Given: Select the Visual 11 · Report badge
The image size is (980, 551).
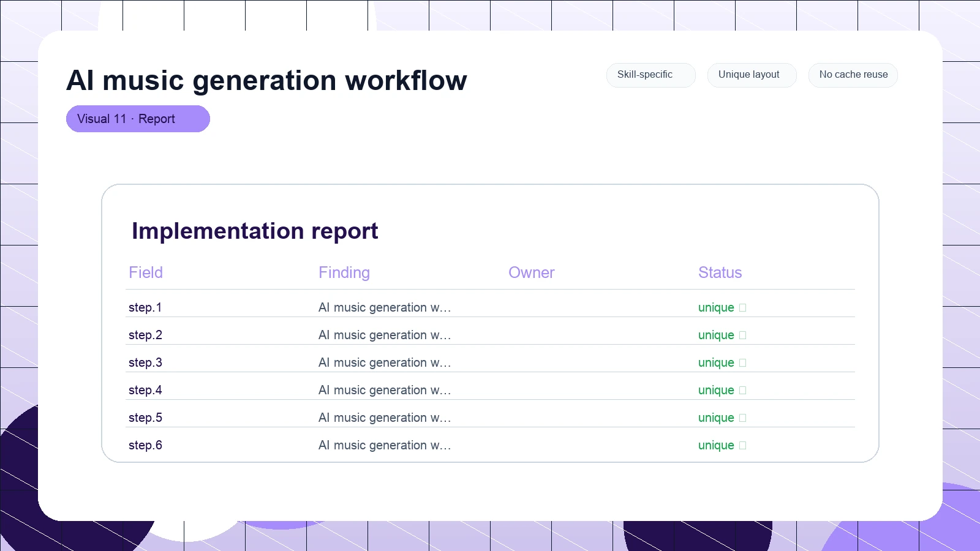Looking at the screenshot, I should [x=138, y=119].
